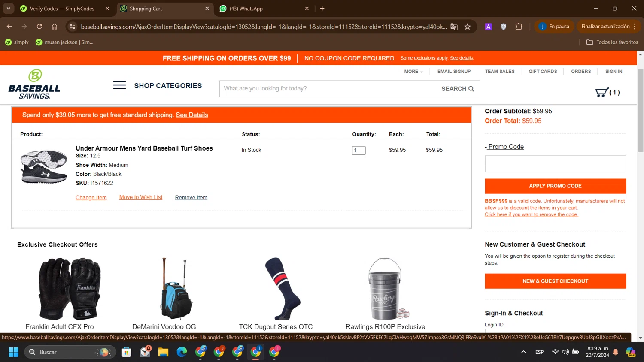Open the tab search dropdown arrow
644x362 pixels.
[9, 9]
